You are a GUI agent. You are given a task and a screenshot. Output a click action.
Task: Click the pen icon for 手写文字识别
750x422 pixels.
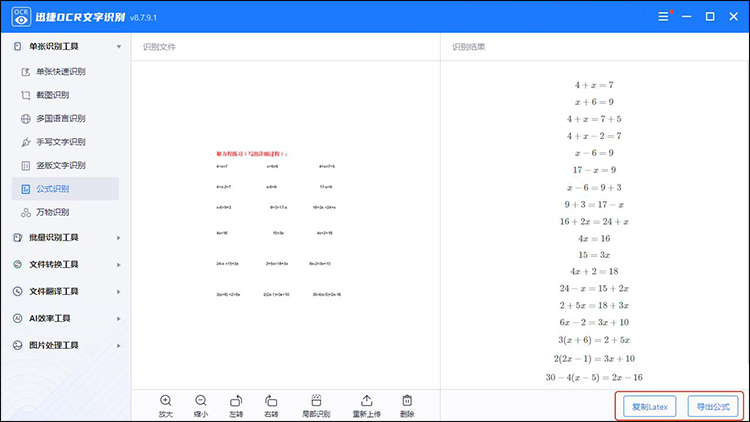tap(26, 142)
